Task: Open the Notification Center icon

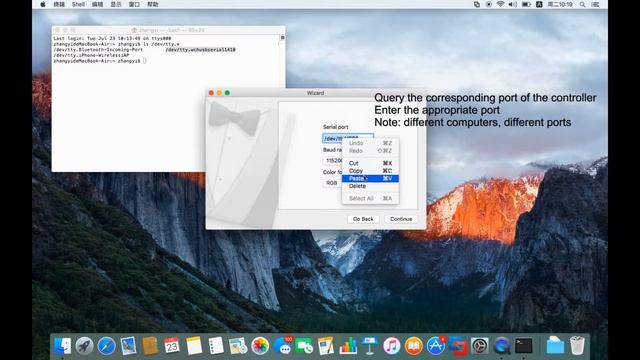Action: click(596, 4)
